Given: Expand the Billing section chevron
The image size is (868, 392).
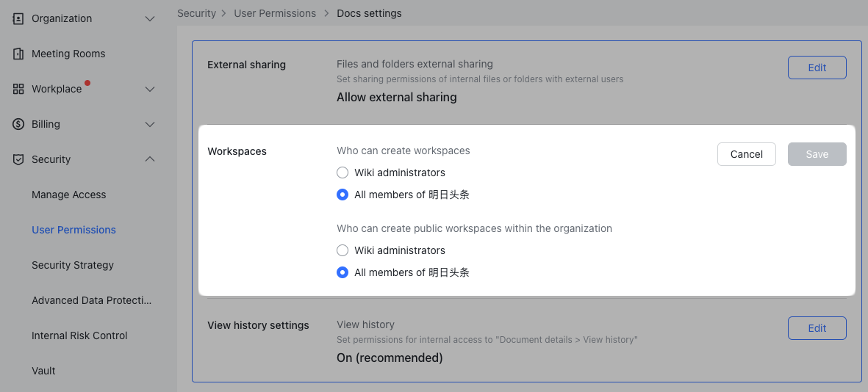Looking at the screenshot, I should pos(150,124).
